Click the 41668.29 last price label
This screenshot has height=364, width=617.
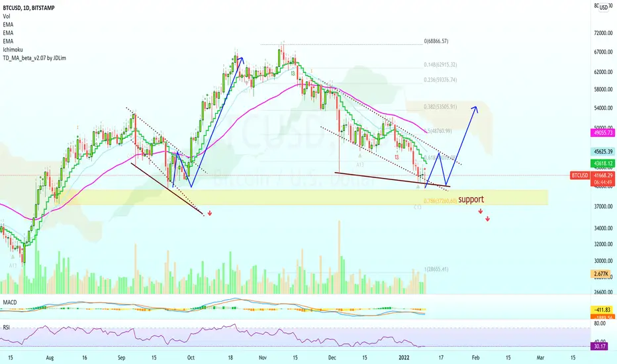(603, 175)
